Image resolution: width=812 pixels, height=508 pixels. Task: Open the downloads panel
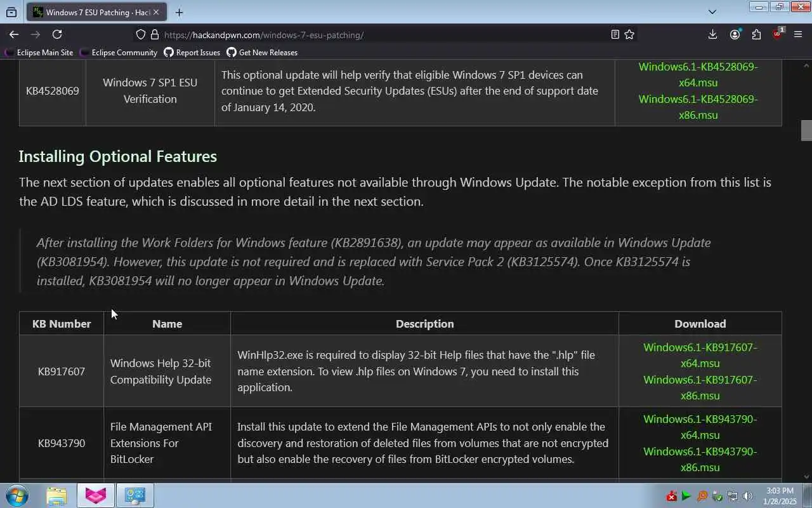(712, 34)
